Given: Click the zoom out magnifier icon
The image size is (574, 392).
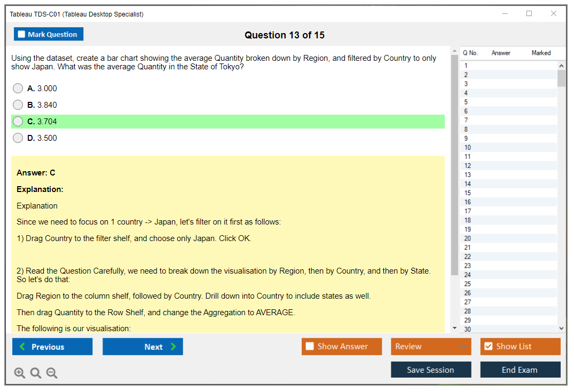Looking at the screenshot, I should pos(52,373).
